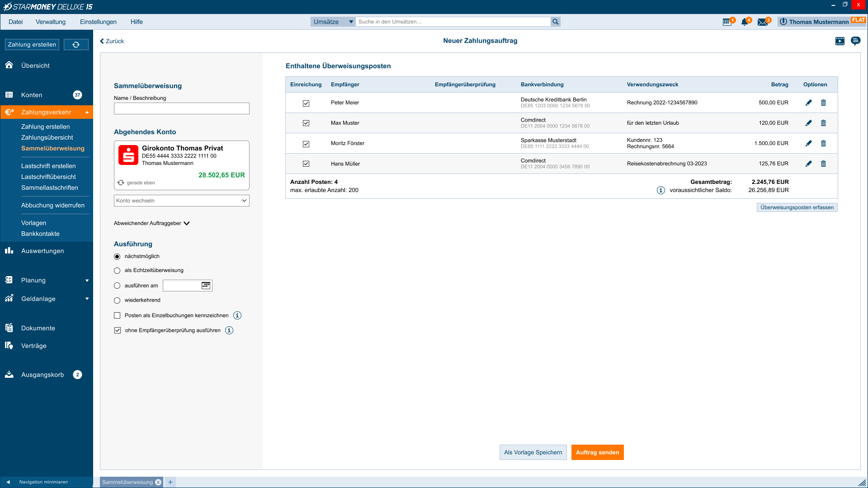Open the video tutorial icon top right
This screenshot has width=868, height=488.
(x=840, y=41)
